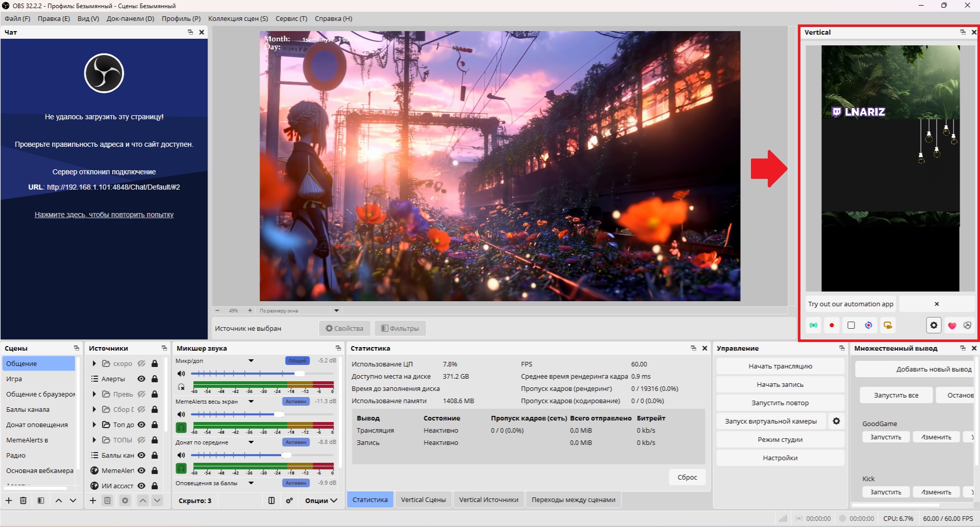Hide the Алерты source

pyautogui.click(x=141, y=379)
